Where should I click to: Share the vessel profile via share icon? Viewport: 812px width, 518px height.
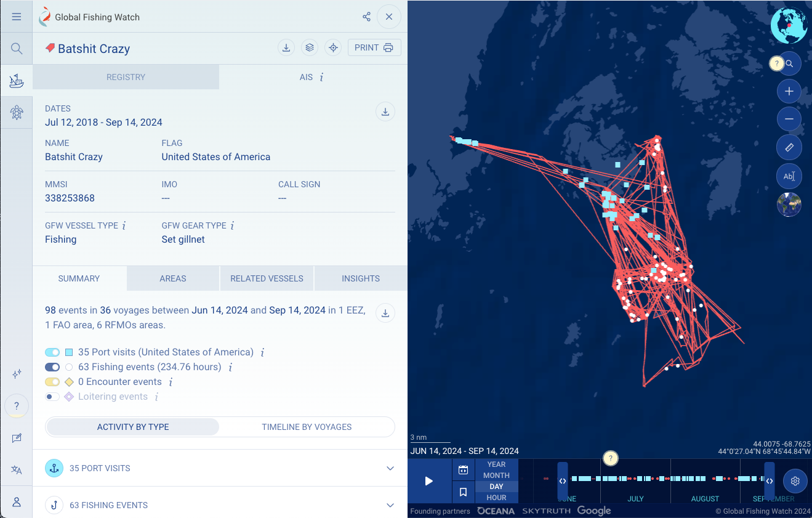point(367,17)
